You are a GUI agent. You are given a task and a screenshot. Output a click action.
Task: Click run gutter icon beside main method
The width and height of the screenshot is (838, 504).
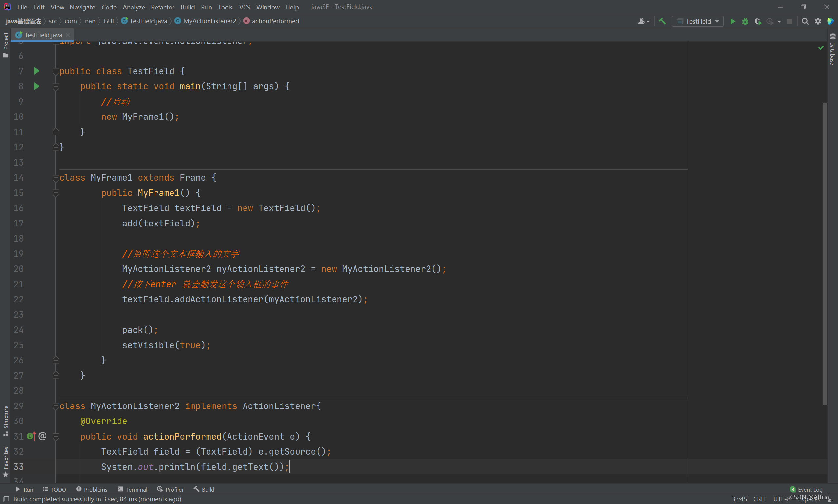coord(37,86)
